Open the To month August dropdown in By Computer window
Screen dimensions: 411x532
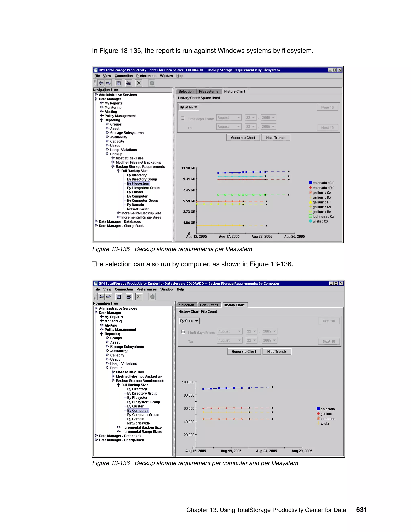pyautogui.click(x=230, y=340)
